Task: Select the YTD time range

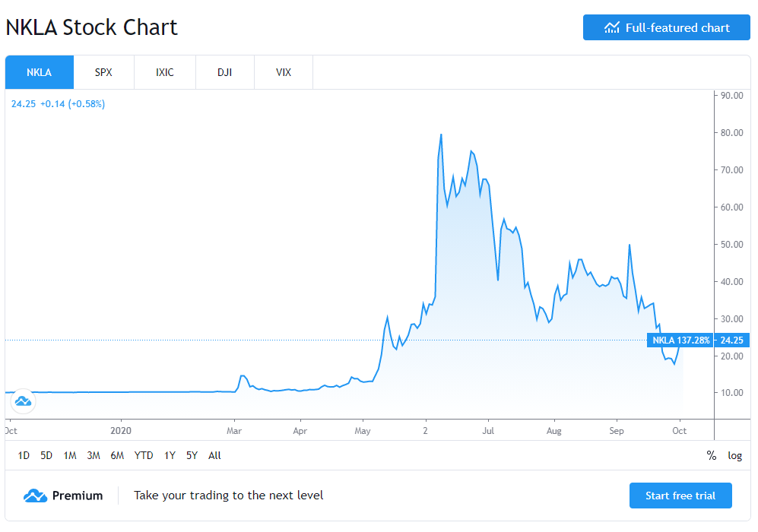Action: click(144, 455)
